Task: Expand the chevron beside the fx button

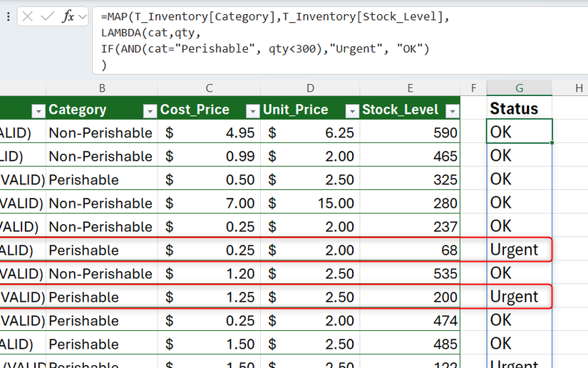Action: click(x=83, y=16)
